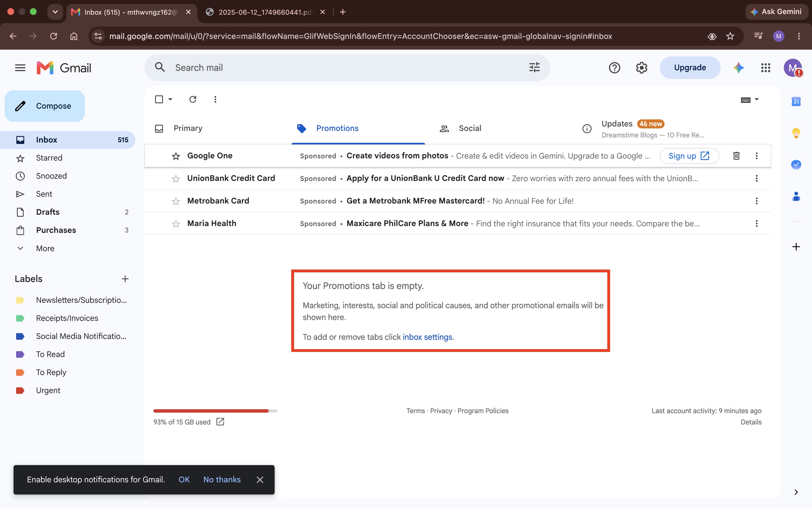Refresh the inbox with the reload icon

point(193,99)
